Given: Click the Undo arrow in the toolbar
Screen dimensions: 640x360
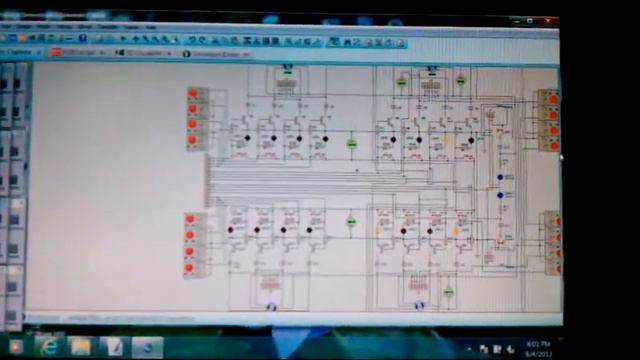Looking at the screenshot, I should click(x=192, y=40).
